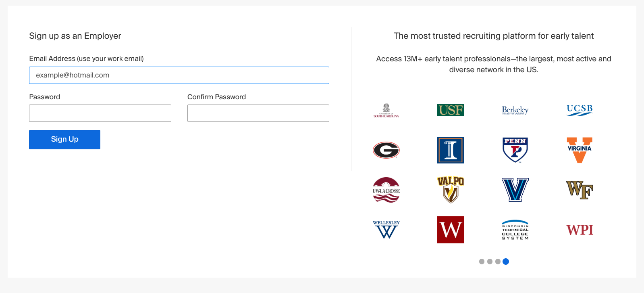
Task: Click the UCSB logo
Action: point(580,110)
